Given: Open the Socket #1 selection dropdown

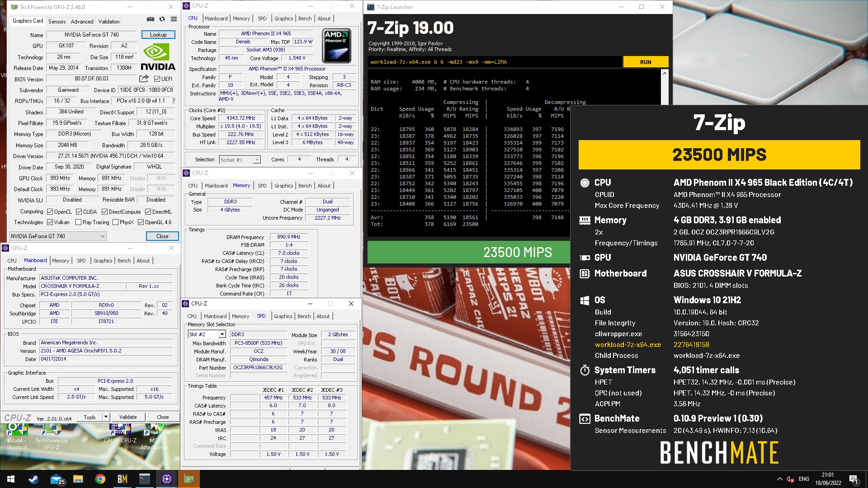Looking at the screenshot, I should [x=240, y=160].
